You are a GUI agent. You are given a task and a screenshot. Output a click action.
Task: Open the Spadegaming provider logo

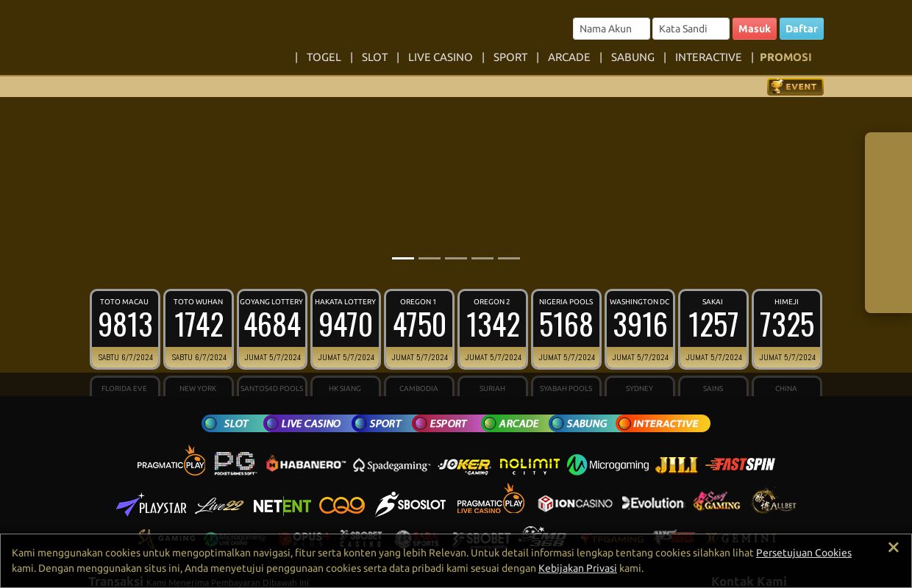click(392, 465)
